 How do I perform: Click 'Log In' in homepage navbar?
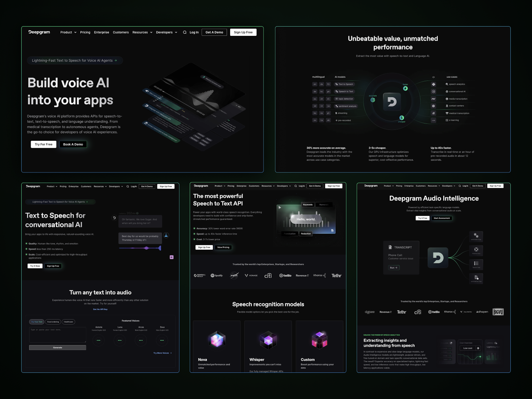click(194, 32)
